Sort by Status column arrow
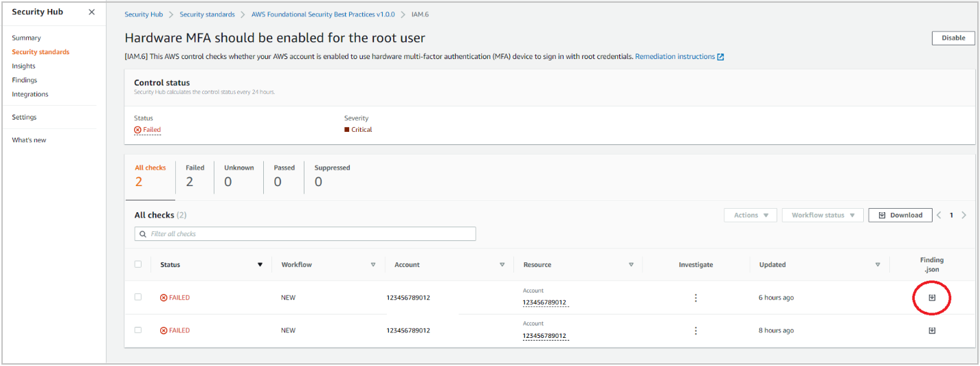Screen dimensions: 980x366 [x=260, y=264]
